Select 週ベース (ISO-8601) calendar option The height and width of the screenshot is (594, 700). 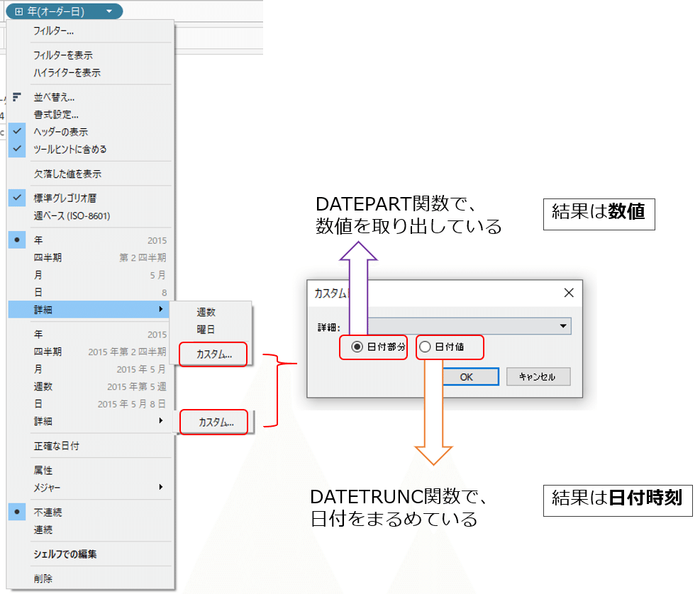(91, 215)
